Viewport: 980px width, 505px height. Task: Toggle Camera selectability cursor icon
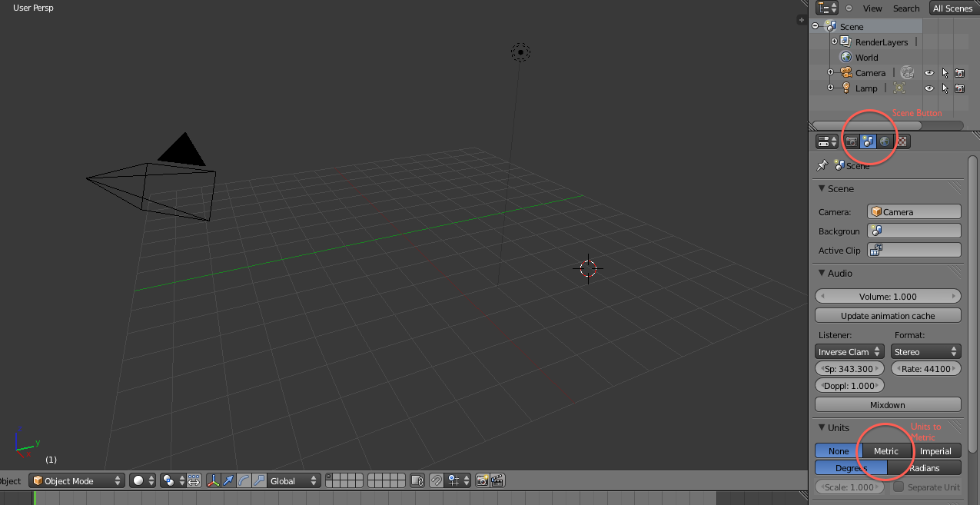coord(945,73)
